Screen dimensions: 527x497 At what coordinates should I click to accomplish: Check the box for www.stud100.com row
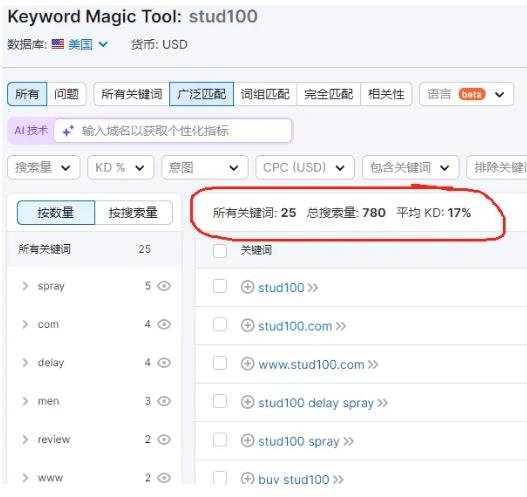tap(220, 363)
